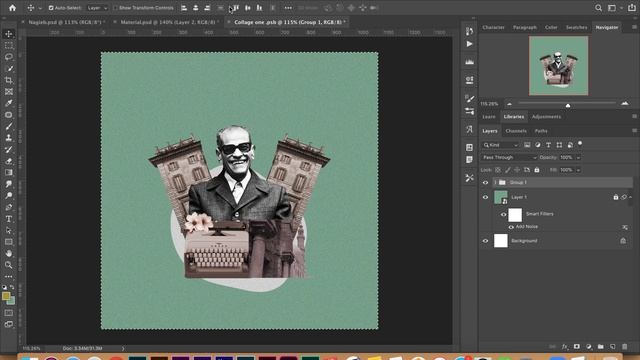This screenshot has width=640, height=360.
Task: Click the search magnifier at top right
Action: pos(598,8)
